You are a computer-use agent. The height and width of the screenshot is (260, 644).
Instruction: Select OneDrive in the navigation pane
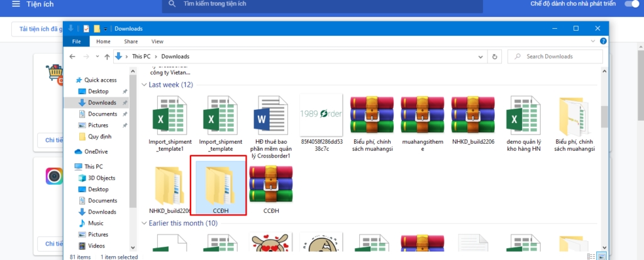coord(96,151)
